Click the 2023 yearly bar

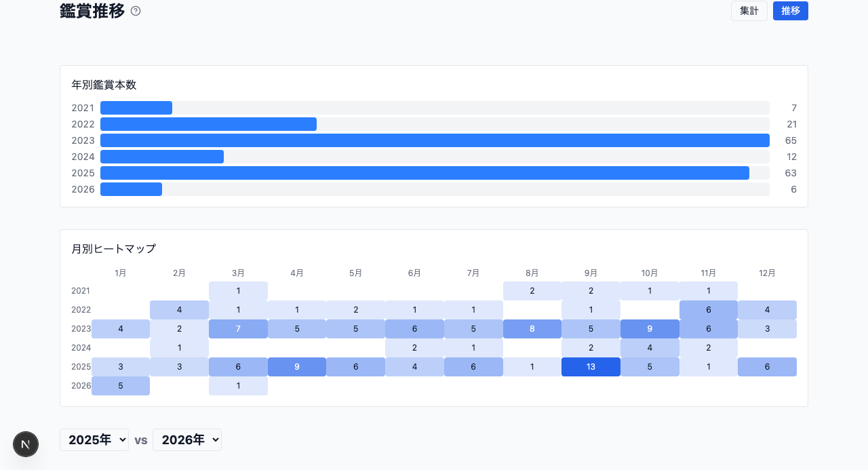[434, 140]
